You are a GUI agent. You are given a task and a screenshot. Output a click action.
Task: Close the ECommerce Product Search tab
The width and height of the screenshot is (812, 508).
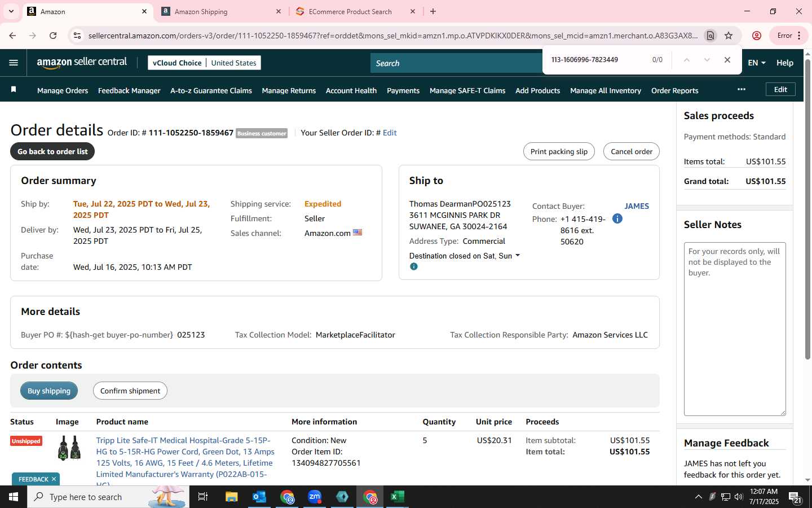[x=413, y=11]
